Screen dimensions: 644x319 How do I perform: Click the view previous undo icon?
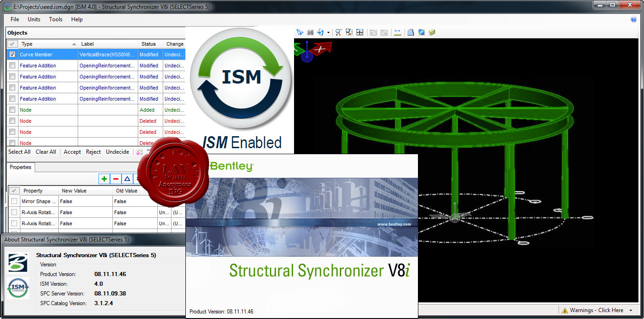tap(373, 32)
